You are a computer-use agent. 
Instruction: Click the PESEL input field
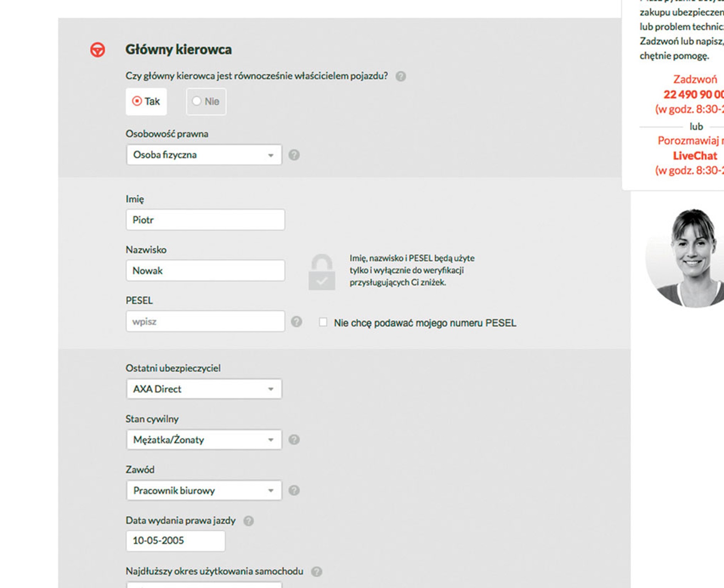(205, 322)
